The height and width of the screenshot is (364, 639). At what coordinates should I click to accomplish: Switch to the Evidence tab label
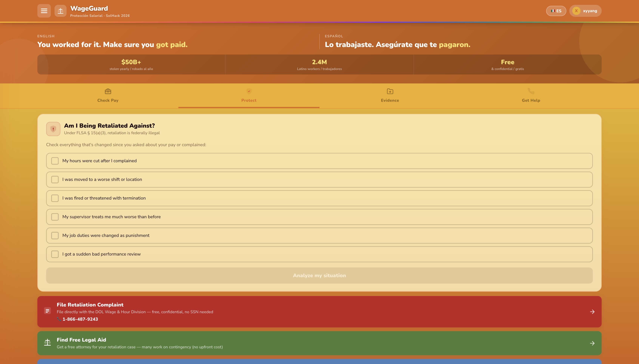click(x=390, y=100)
